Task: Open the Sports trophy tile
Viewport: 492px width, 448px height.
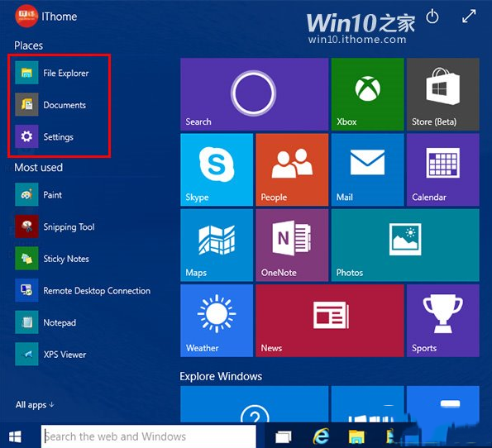Action: [442, 321]
